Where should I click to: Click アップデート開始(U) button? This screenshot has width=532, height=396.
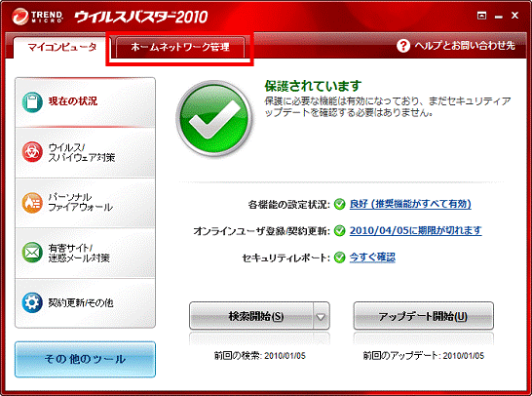[424, 316]
